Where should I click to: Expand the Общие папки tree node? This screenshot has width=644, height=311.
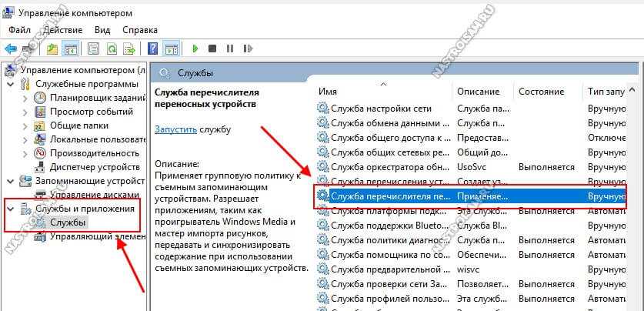click(x=25, y=125)
